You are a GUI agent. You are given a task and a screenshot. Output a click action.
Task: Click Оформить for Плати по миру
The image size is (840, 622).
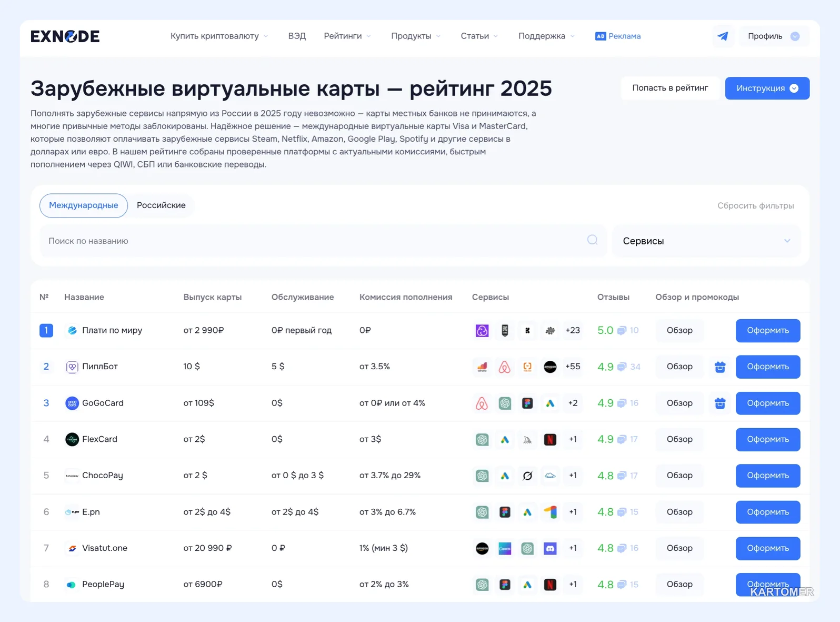pyautogui.click(x=768, y=331)
